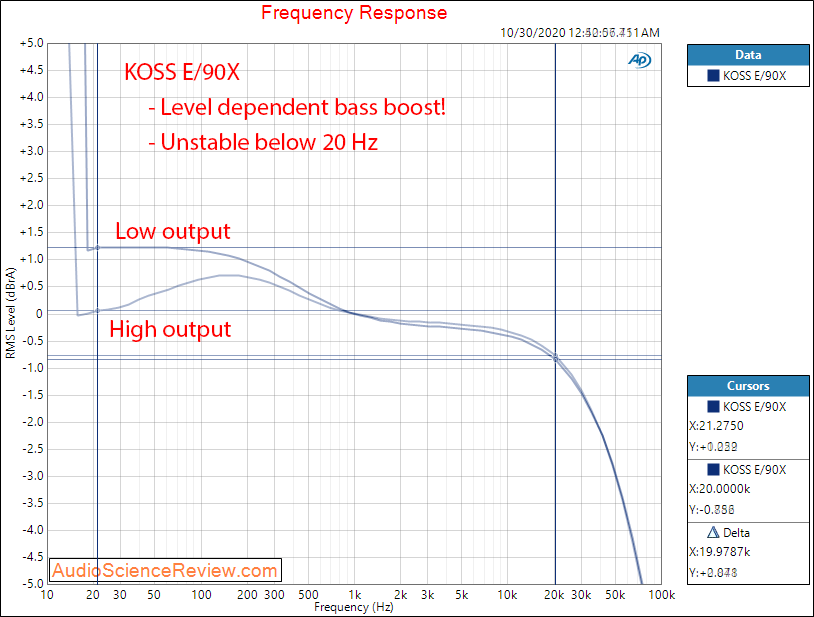Click the +2.0 y-axis tick label
Image resolution: width=814 pixels, height=617 pixels.
[32, 205]
